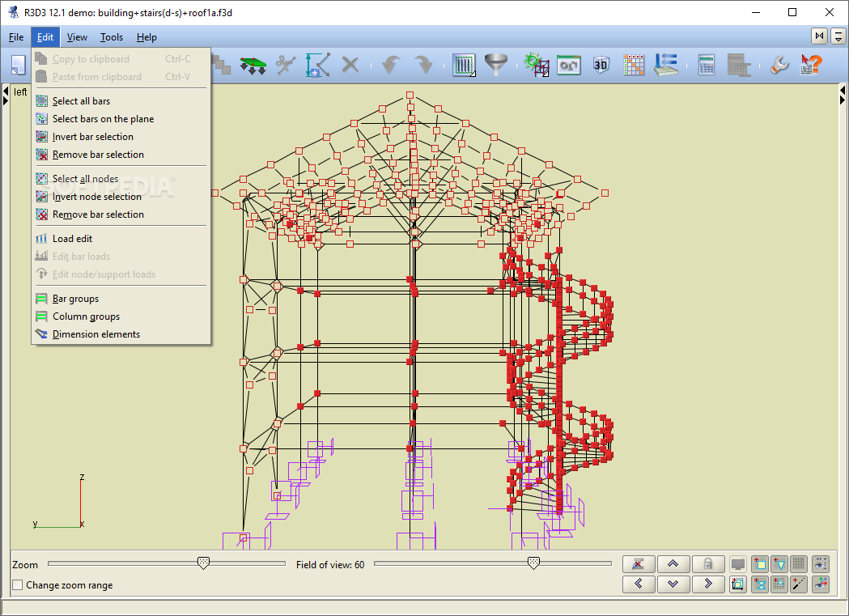Click the green load-with-arrows toolbar icon
Viewport: 849px width, 616px height.
point(253,65)
